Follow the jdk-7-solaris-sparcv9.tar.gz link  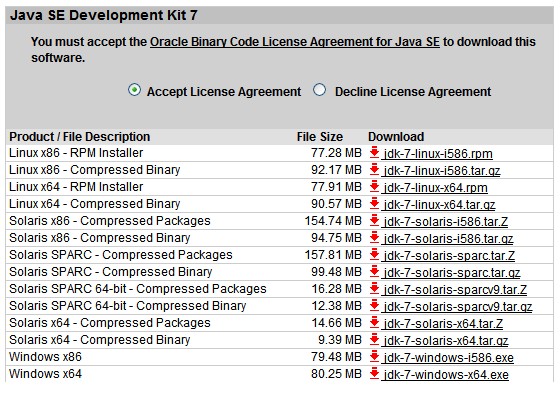(457, 306)
